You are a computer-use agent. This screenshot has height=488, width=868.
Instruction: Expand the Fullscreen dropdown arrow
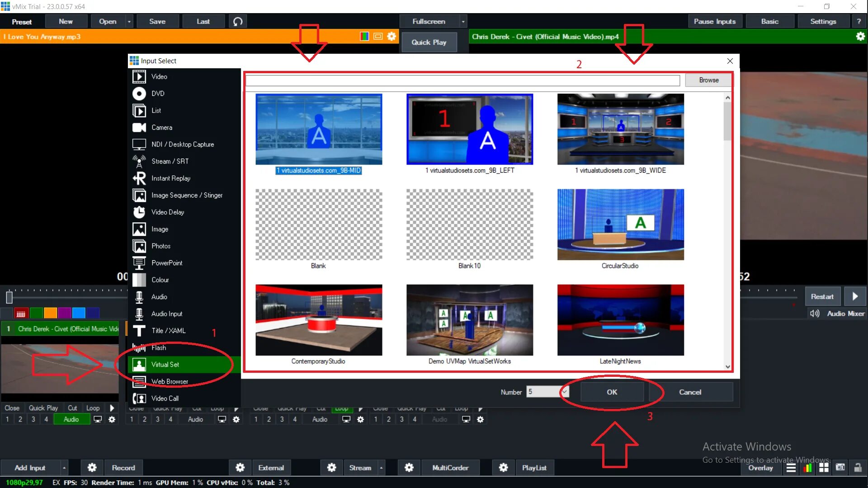click(463, 21)
